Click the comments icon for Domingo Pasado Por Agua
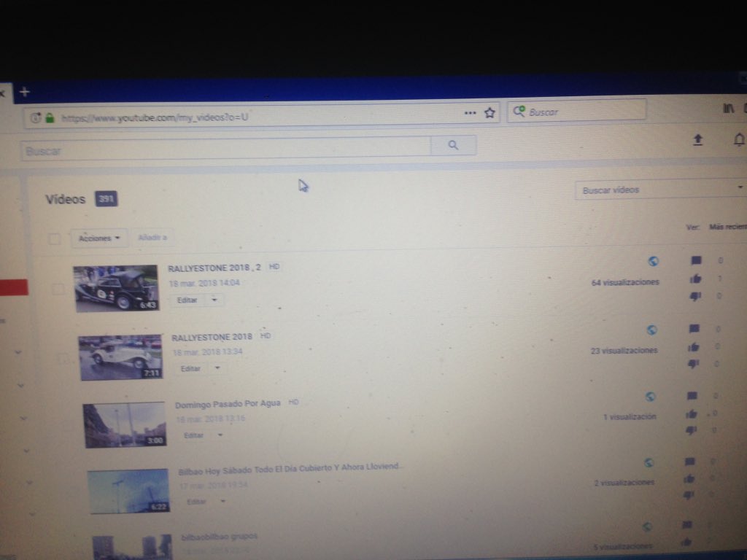The height and width of the screenshot is (560, 747). click(692, 396)
